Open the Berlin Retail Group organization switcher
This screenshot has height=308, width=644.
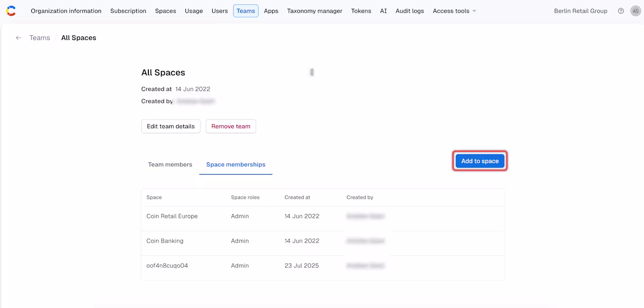pos(581,11)
